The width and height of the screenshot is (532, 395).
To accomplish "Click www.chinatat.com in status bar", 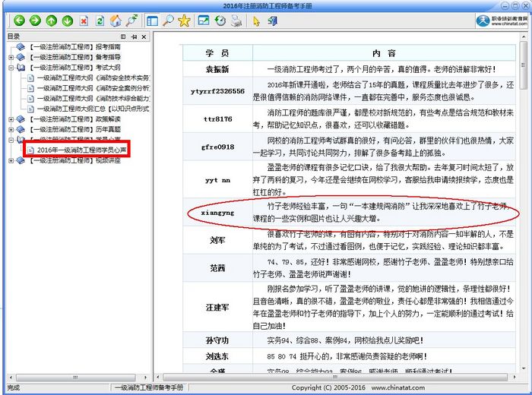I will pos(398,387).
